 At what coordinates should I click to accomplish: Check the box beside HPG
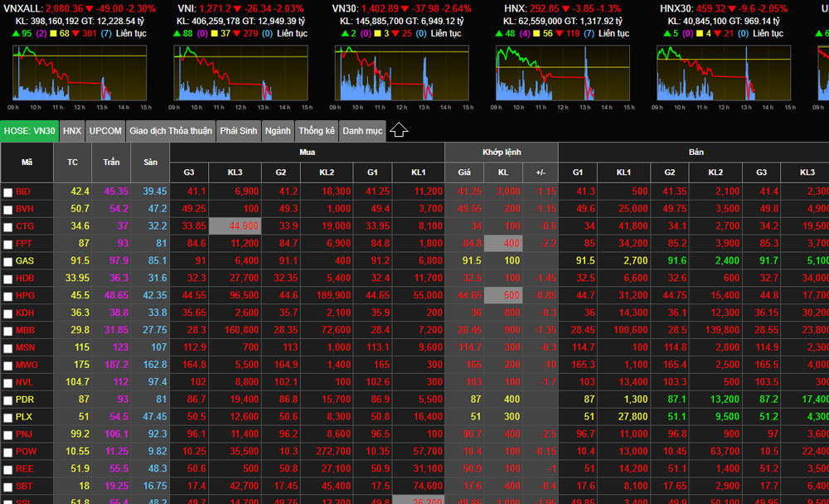pos(7,296)
